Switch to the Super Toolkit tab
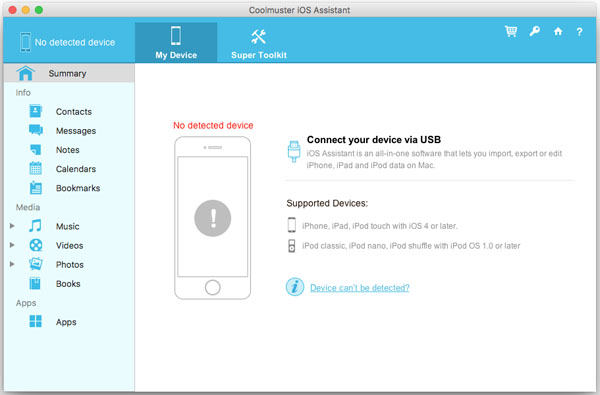The image size is (600, 395). click(x=259, y=42)
